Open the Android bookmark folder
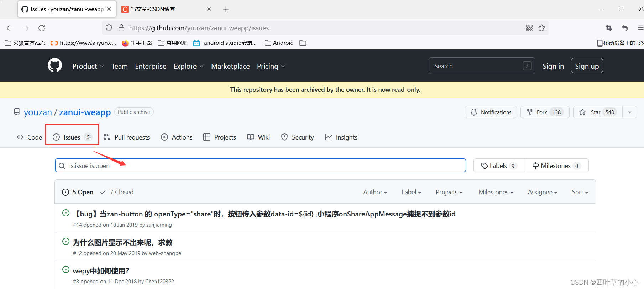The height and width of the screenshot is (289, 644). pos(279,43)
